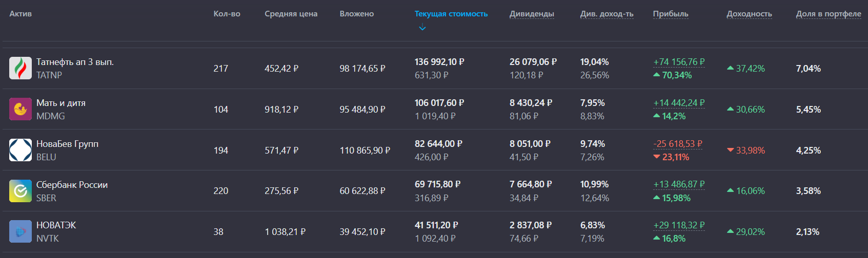Click dividends 8 430,24 ₽ cell
Viewport: 868px width, 258px height.
pyautogui.click(x=531, y=103)
